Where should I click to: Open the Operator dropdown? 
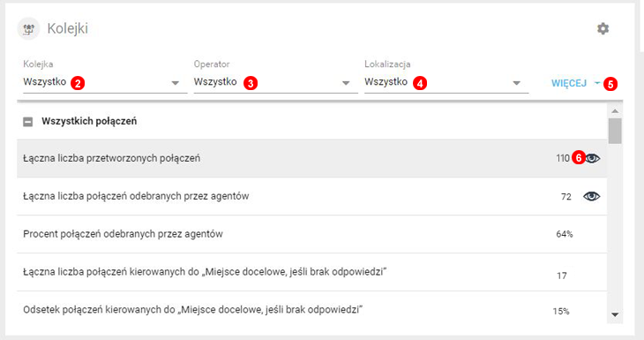[275, 82]
